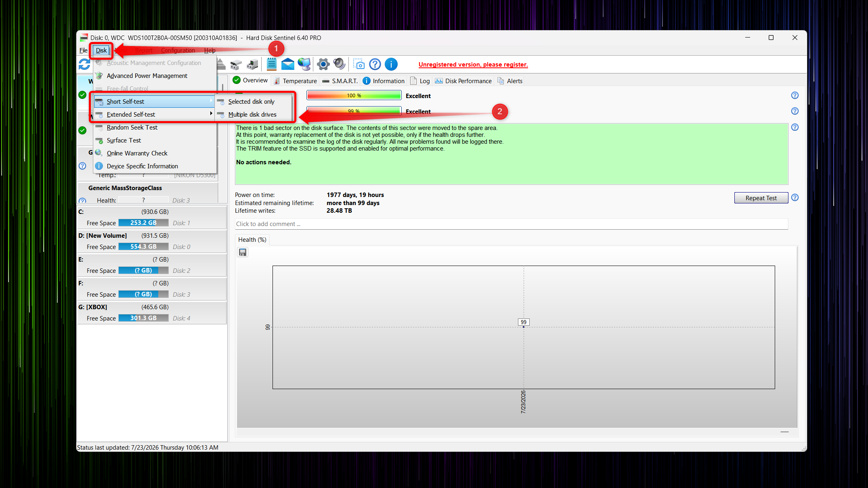Screen dimensions: 868x488
Task: Click the 'No actions needed.' text
Action: point(264,162)
